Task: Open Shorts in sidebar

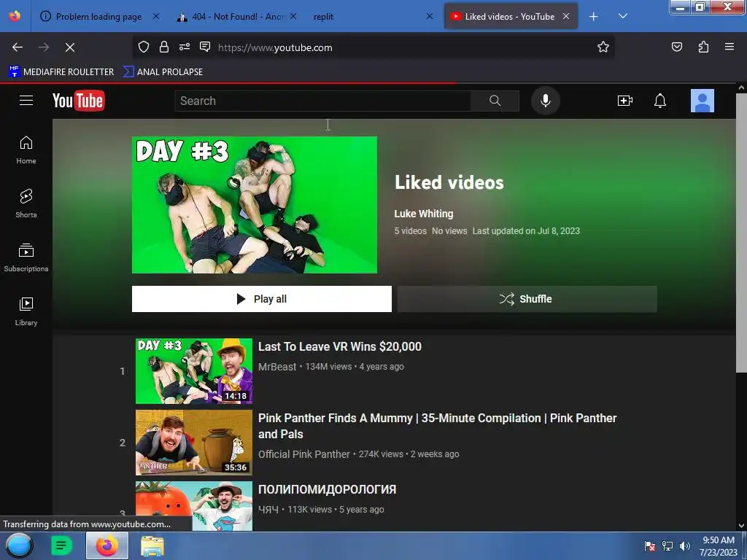Action: pos(26,204)
